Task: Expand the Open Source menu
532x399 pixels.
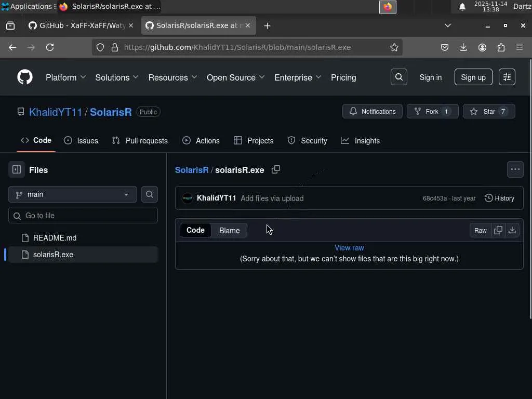Action: tap(236, 78)
